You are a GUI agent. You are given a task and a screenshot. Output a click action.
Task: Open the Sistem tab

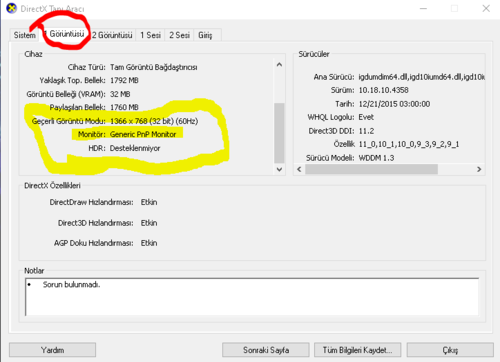click(x=24, y=35)
